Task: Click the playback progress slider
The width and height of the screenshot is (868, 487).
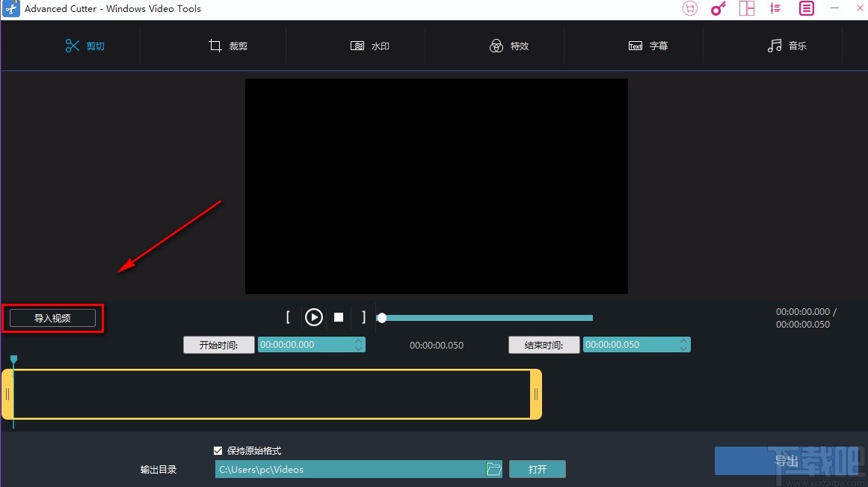Action: click(x=484, y=317)
